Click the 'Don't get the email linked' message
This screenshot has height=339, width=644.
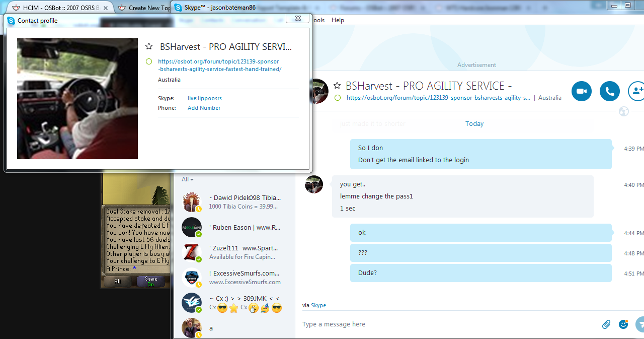point(414,160)
